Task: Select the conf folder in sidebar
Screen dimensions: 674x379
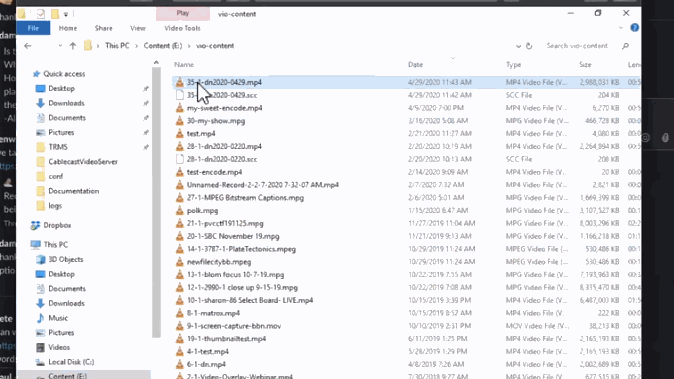Action: [x=55, y=176]
